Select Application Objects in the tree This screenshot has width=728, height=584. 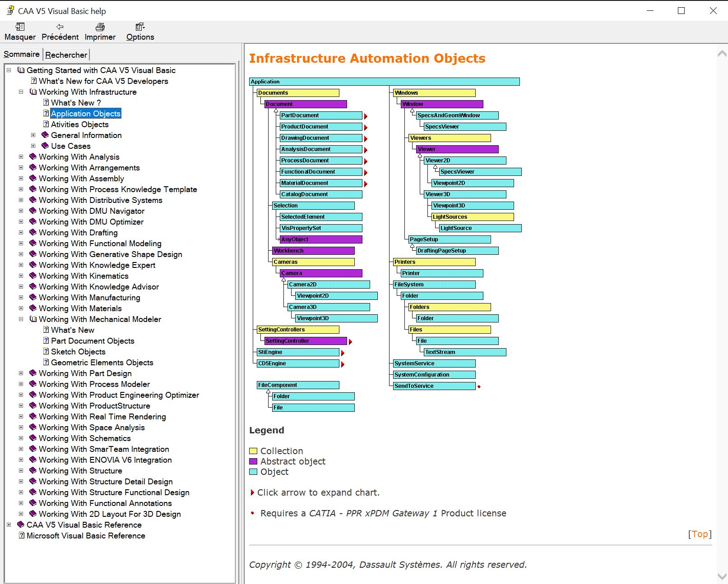tap(86, 114)
